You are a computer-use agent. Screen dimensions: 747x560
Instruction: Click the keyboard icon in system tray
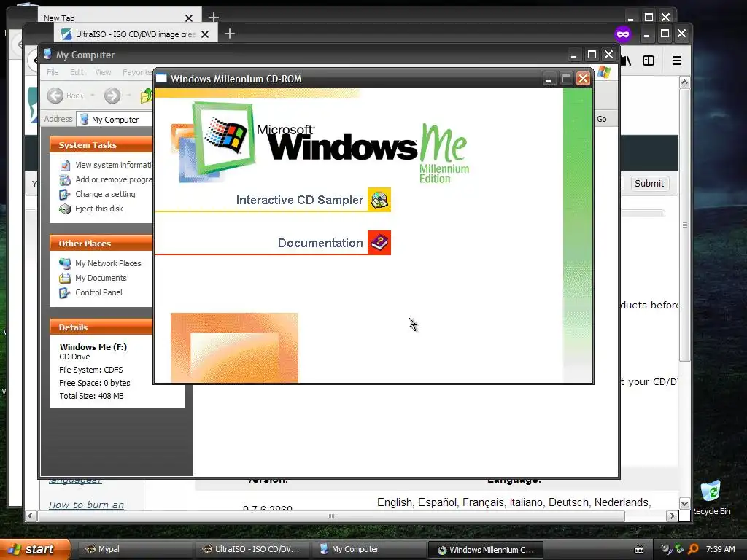(x=639, y=550)
